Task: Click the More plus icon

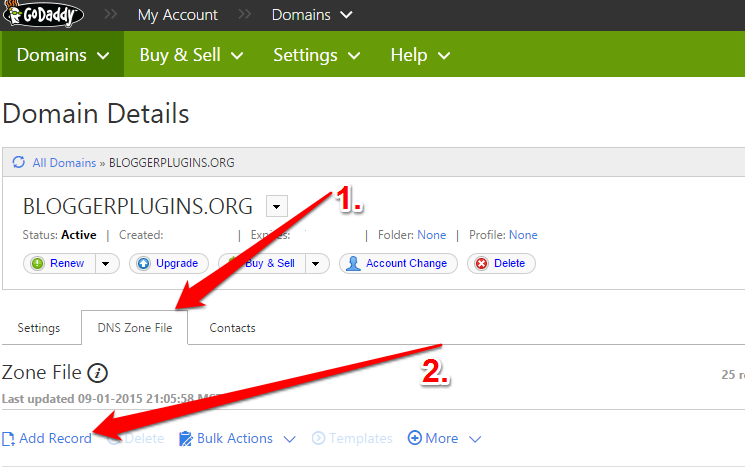Action: 415,438
